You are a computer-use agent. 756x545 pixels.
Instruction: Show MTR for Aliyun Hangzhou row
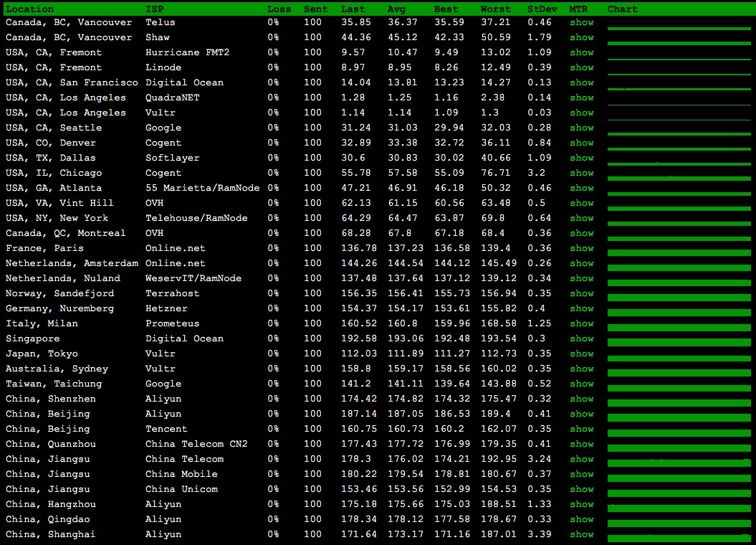(581, 504)
